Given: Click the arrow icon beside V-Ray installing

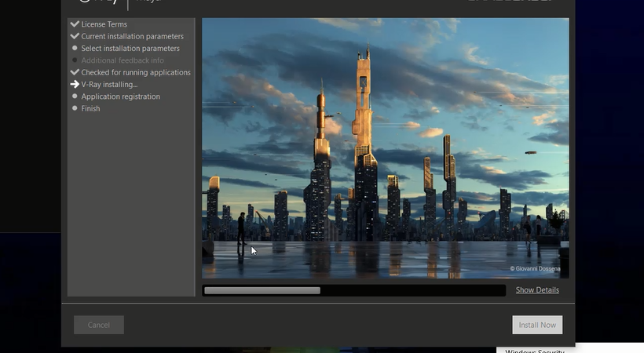Looking at the screenshot, I should tap(75, 85).
